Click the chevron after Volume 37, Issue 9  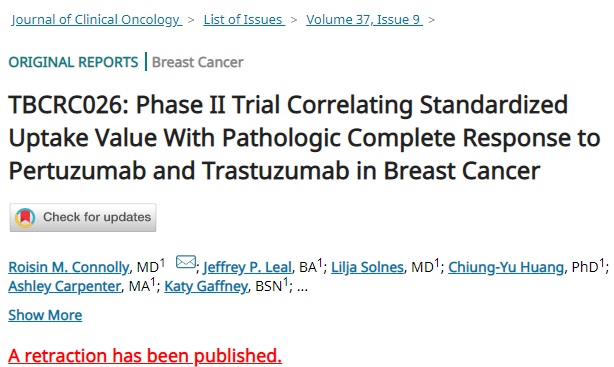[432, 20]
